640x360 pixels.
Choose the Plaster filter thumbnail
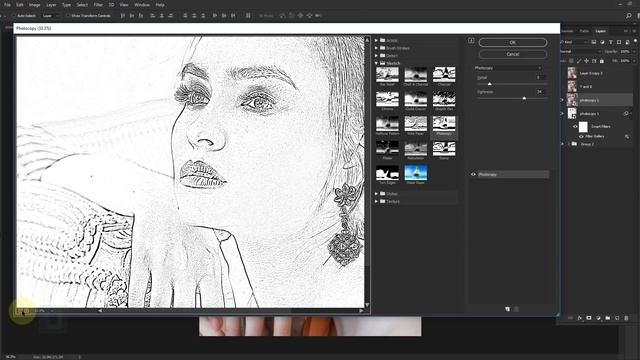click(x=387, y=148)
